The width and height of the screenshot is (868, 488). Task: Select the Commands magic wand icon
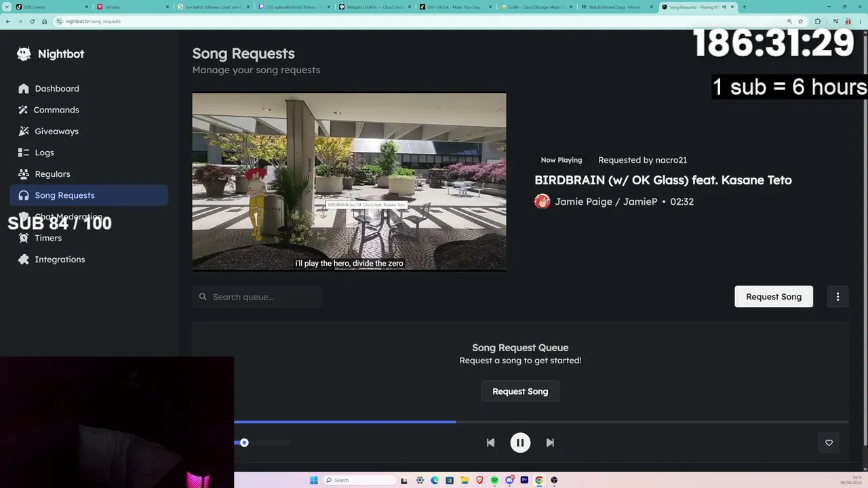click(24, 110)
